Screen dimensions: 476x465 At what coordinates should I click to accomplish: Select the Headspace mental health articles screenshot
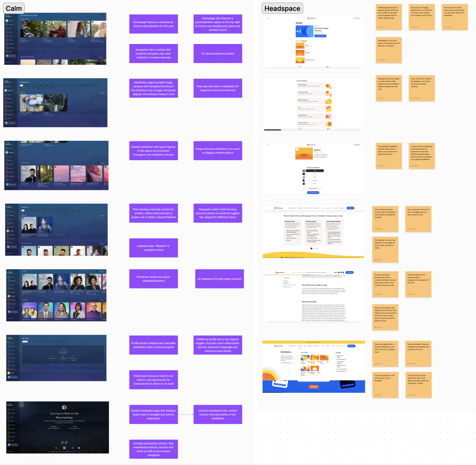point(313,232)
